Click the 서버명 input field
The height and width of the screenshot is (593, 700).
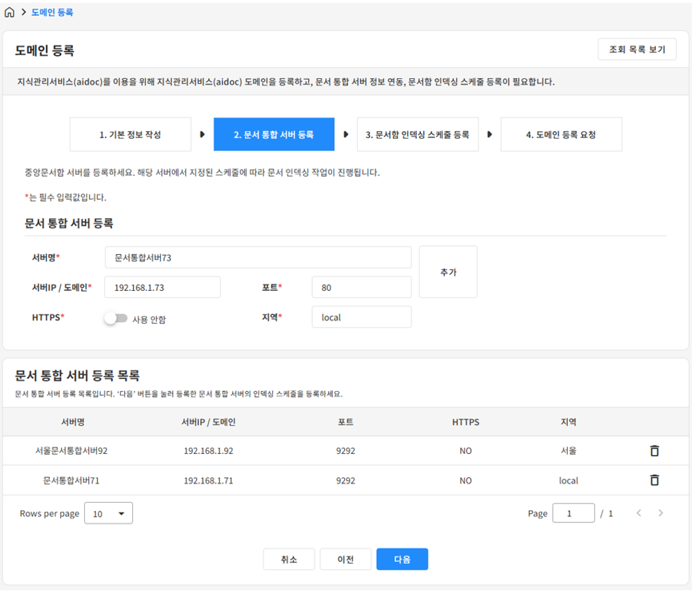tap(258, 257)
